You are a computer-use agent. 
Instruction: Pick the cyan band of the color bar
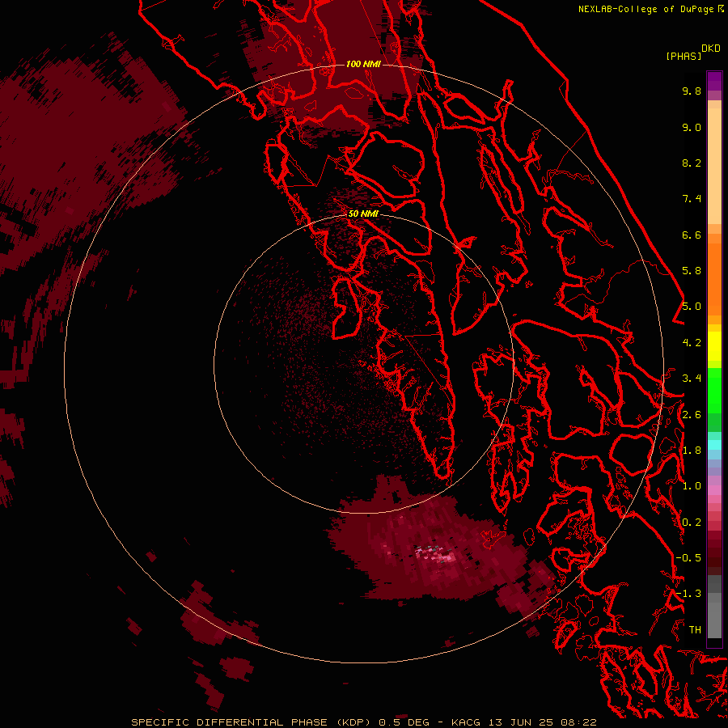[x=714, y=445]
